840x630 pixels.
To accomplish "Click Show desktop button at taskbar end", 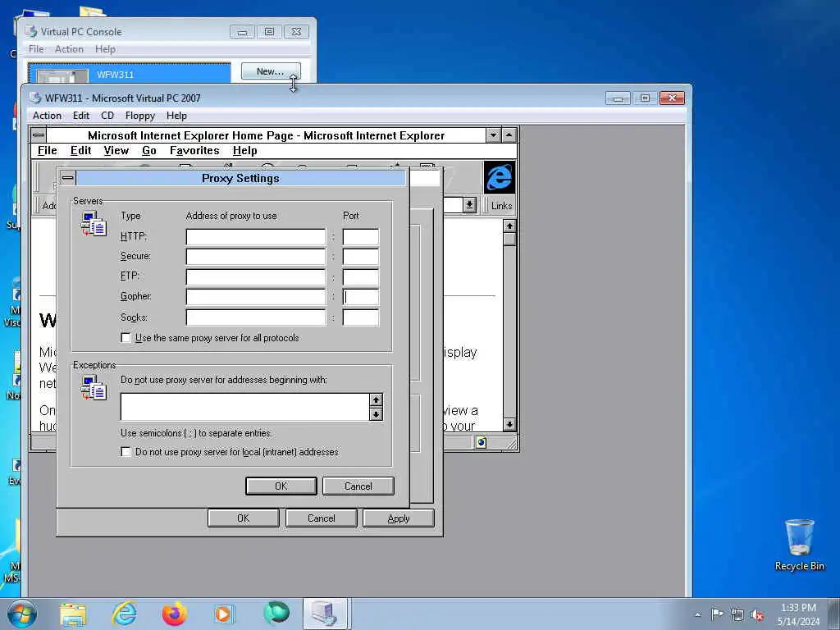I will point(834,614).
